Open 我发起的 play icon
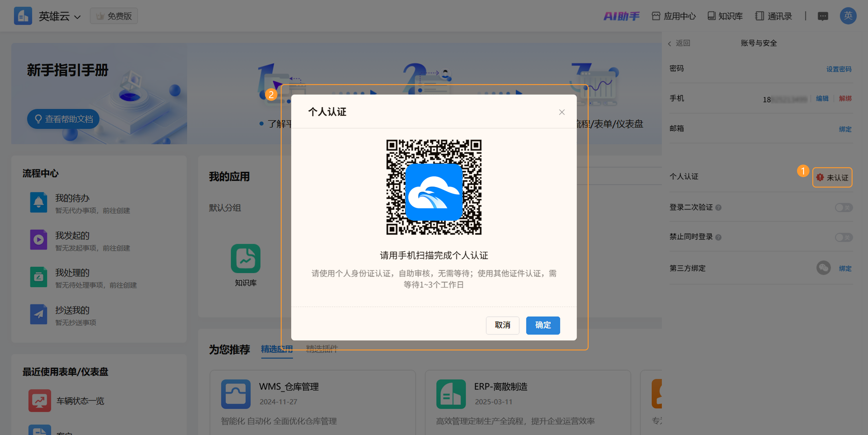The width and height of the screenshot is (868, 435). pyautogui.click(x=38, y=240)
